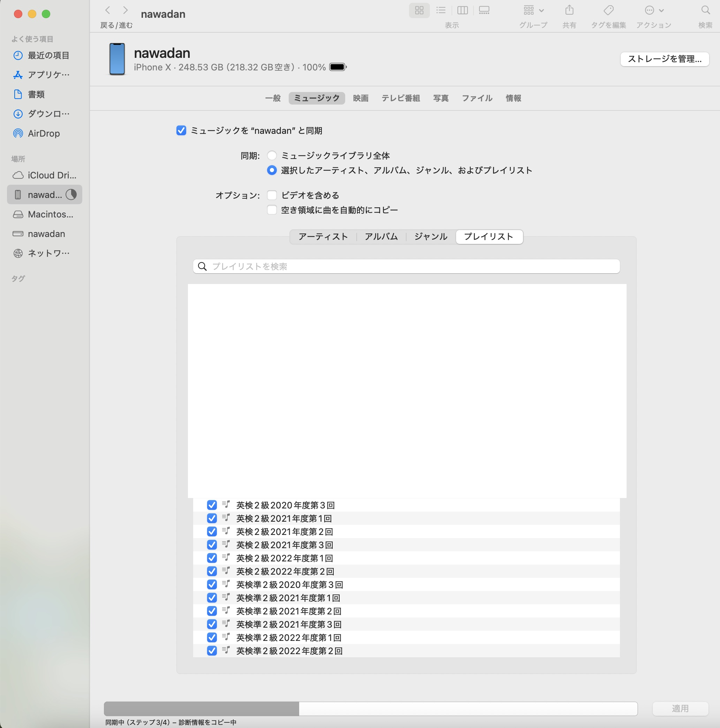
Task: Uncheck 英検2級2022年度第2回 playlist
Action: pos(212,571)
